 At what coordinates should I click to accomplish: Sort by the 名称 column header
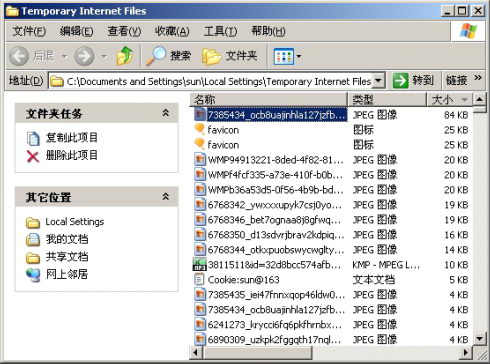[269, 99]
